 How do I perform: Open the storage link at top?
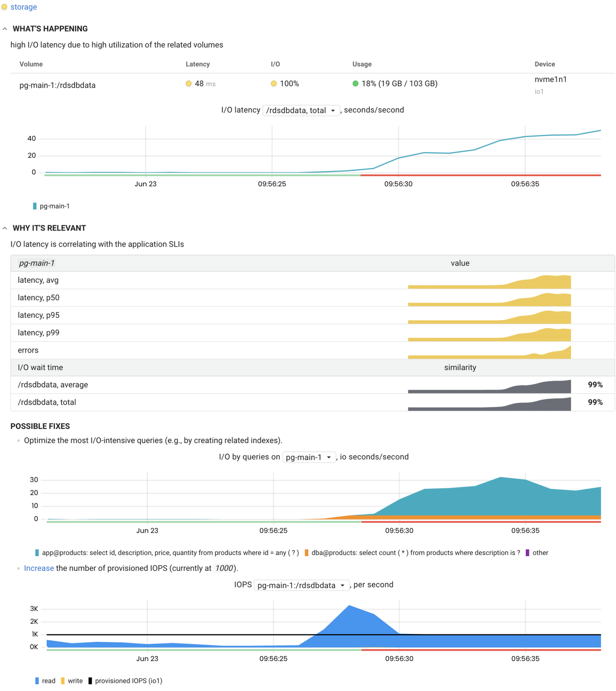[23, 7]
